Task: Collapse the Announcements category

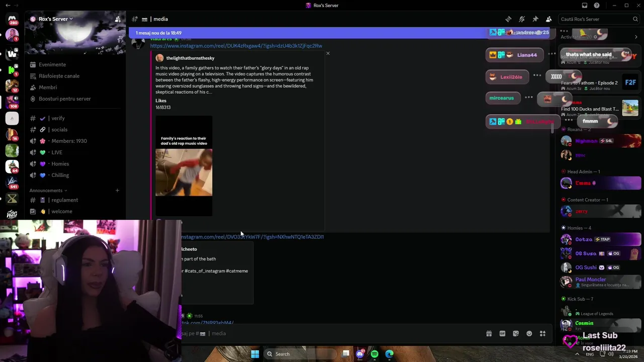Action: click(x=48, y=191)
